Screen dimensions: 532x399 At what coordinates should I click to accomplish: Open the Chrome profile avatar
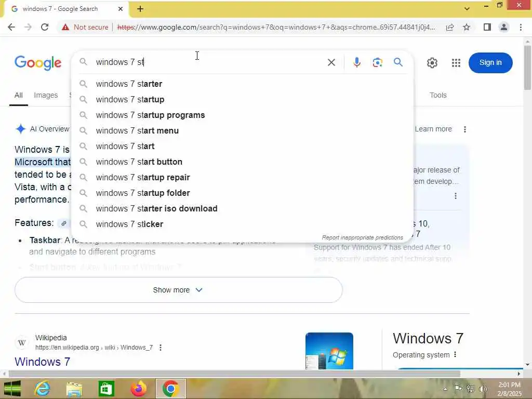(x=504, y=27)
